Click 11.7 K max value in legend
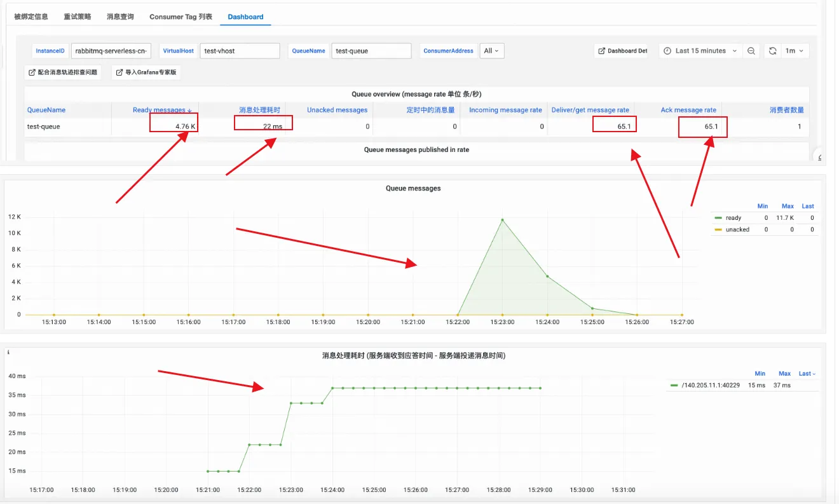Screen dimensions: 839x504 click(x=786, y=218)
